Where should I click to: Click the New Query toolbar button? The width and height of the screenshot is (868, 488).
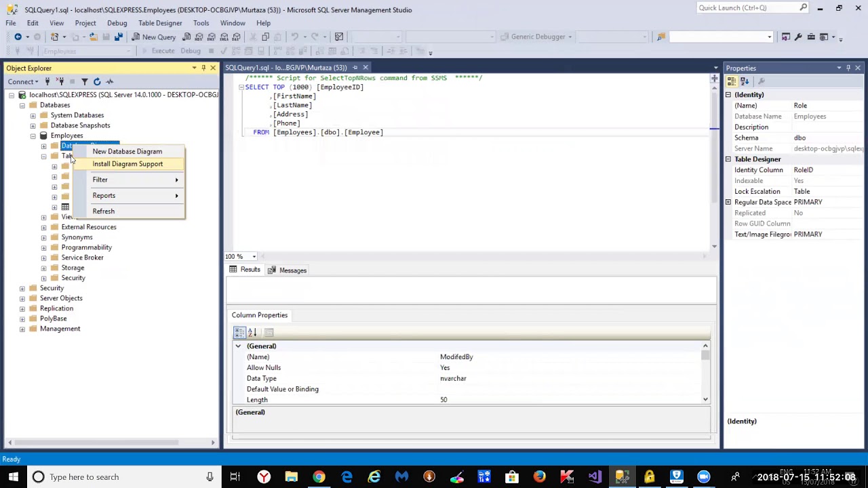(x=154, y=37)
